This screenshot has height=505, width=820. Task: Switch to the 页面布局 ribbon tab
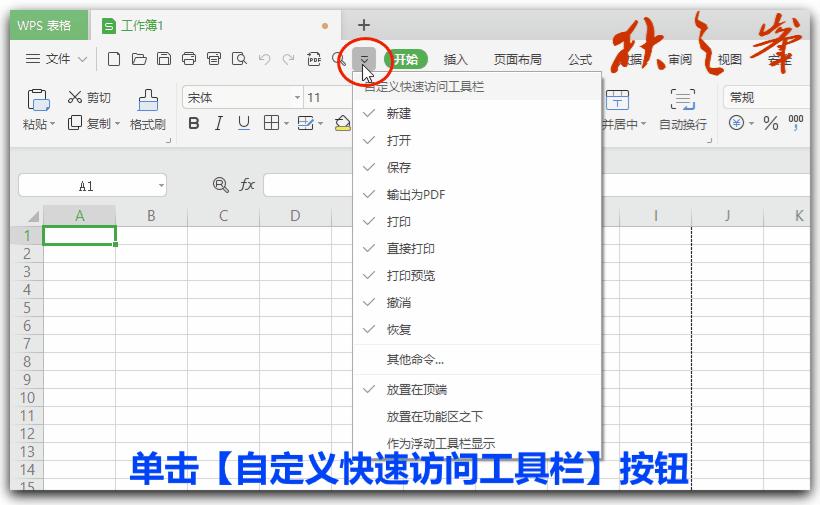(518, 60)
